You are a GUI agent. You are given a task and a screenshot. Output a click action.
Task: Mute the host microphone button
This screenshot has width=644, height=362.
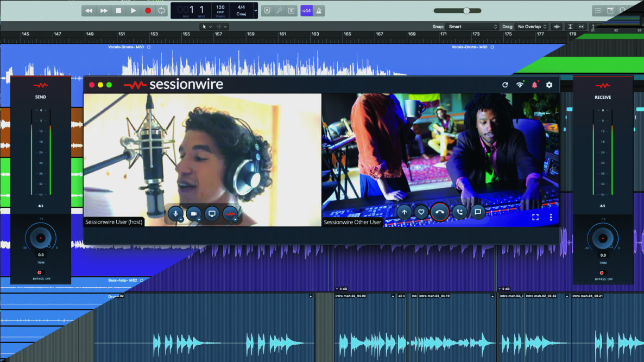(176, 213)
